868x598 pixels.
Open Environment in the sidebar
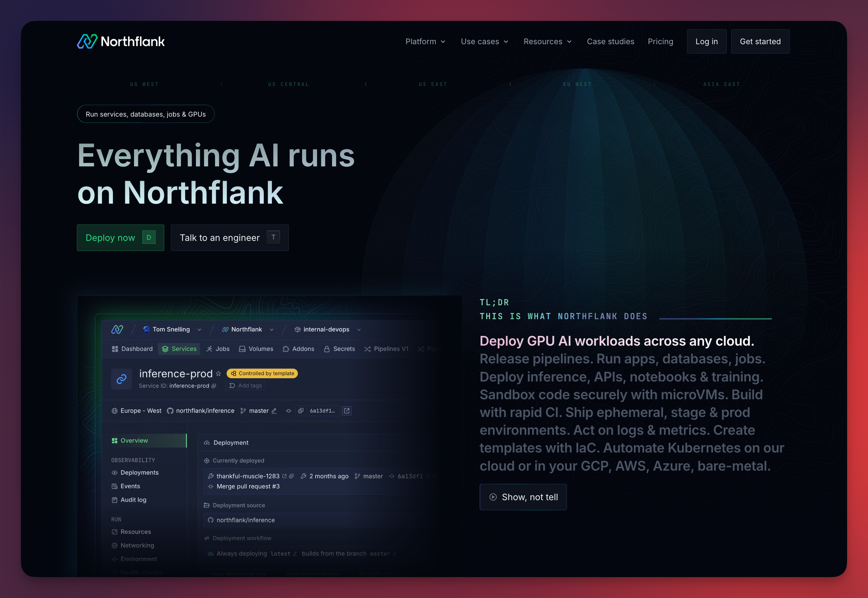134,559
